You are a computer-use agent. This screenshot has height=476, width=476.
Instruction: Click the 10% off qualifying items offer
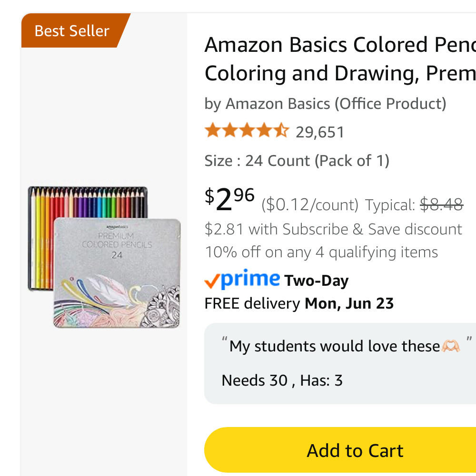321,253
